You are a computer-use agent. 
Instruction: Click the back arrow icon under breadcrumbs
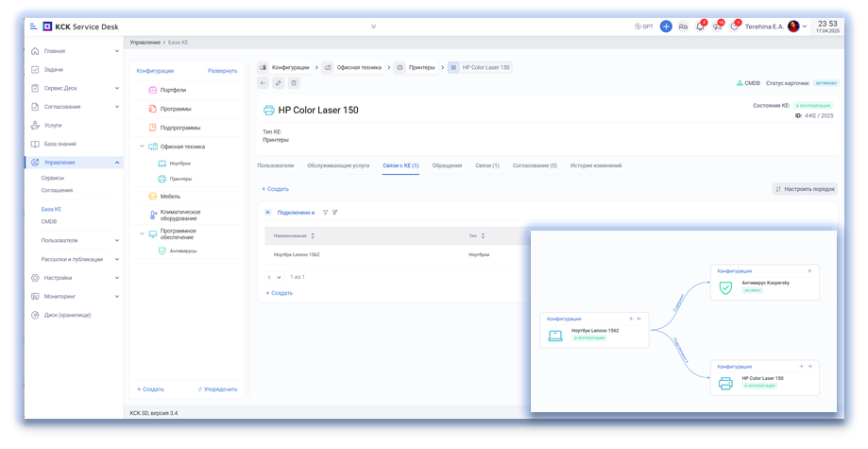pyautogui.click(x=264, y=83)
